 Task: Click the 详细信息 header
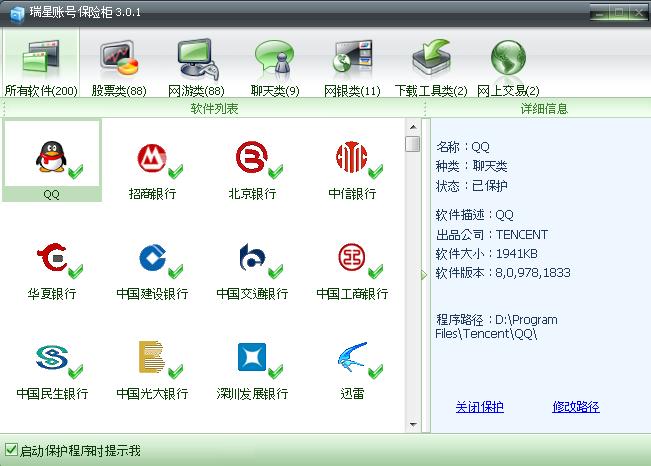click(x=544, y=109)
